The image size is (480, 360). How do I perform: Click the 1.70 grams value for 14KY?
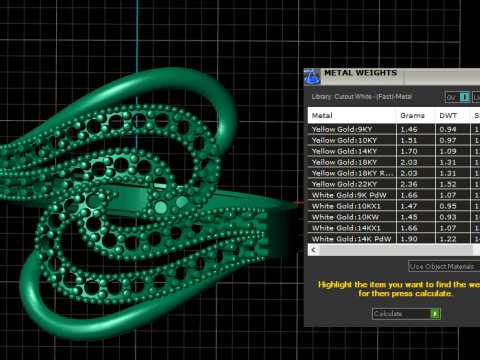click(409, 151)
